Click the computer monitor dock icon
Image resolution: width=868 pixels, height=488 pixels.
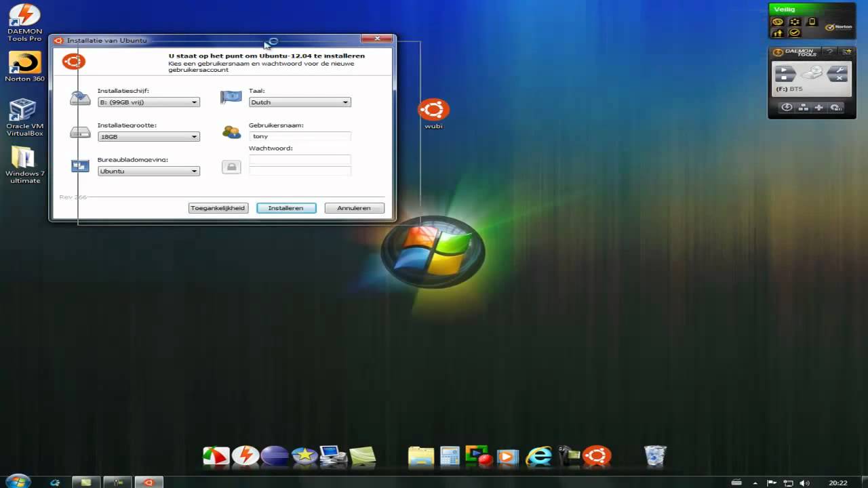pyautogui.click(x=333, y=456)
